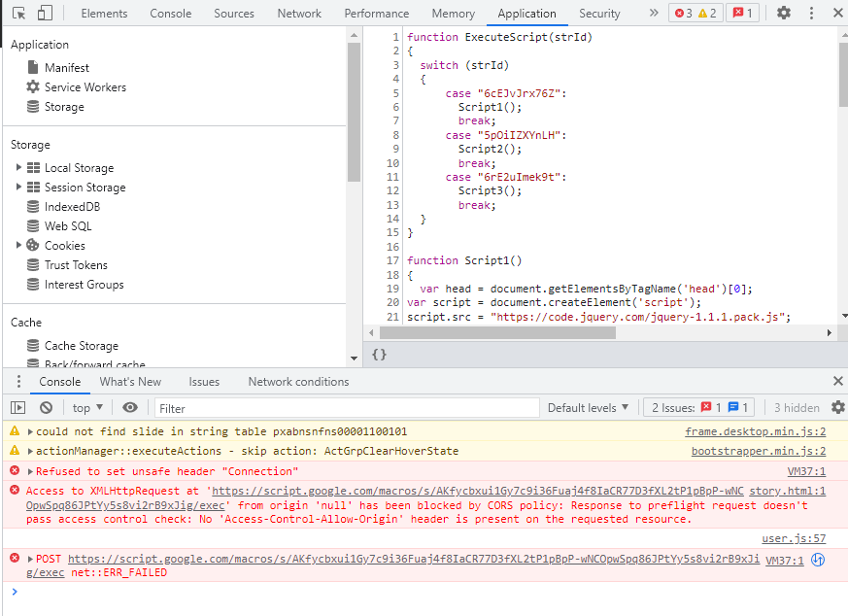Clear console with the clear icon
This screenshot has width=848, height=616.
(46, 408)
